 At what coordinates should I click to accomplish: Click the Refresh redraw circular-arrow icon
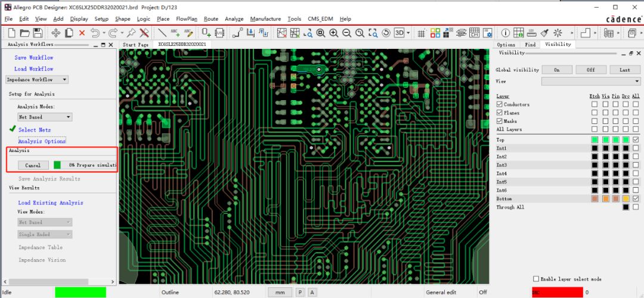pyautogui.click(x=386, y=33)
